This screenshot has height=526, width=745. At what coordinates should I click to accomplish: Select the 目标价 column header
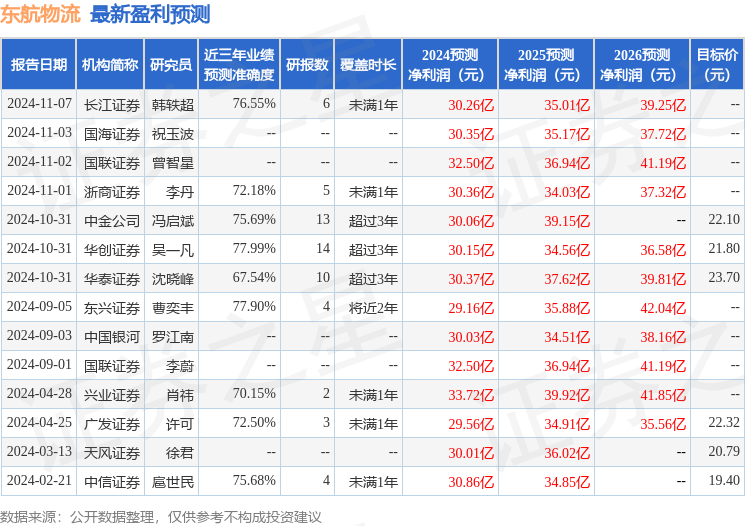click(717, 64)
